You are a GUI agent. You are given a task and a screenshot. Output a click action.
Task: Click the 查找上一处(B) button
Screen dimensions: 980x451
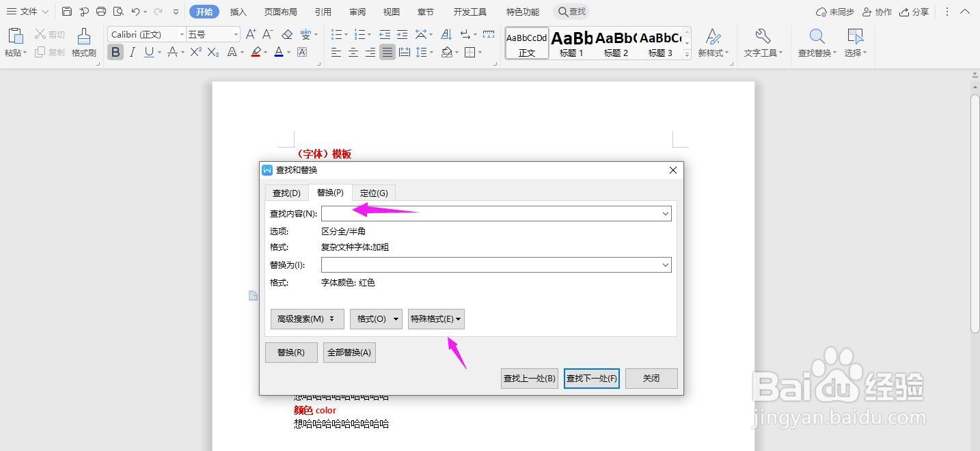[x=530, y=379]
